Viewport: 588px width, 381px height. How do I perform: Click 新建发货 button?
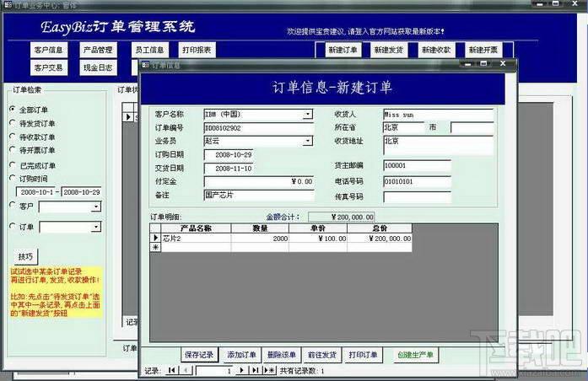[x=389, y=50]
